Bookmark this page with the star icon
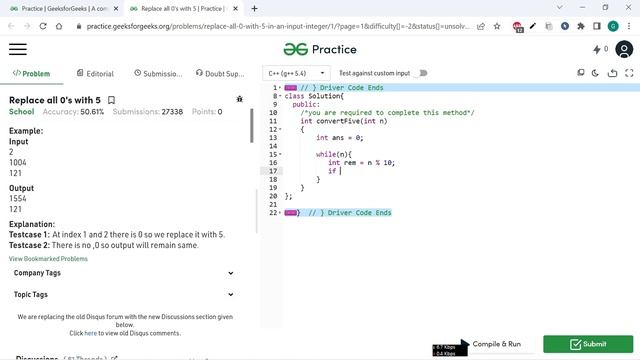 [497, 26]
